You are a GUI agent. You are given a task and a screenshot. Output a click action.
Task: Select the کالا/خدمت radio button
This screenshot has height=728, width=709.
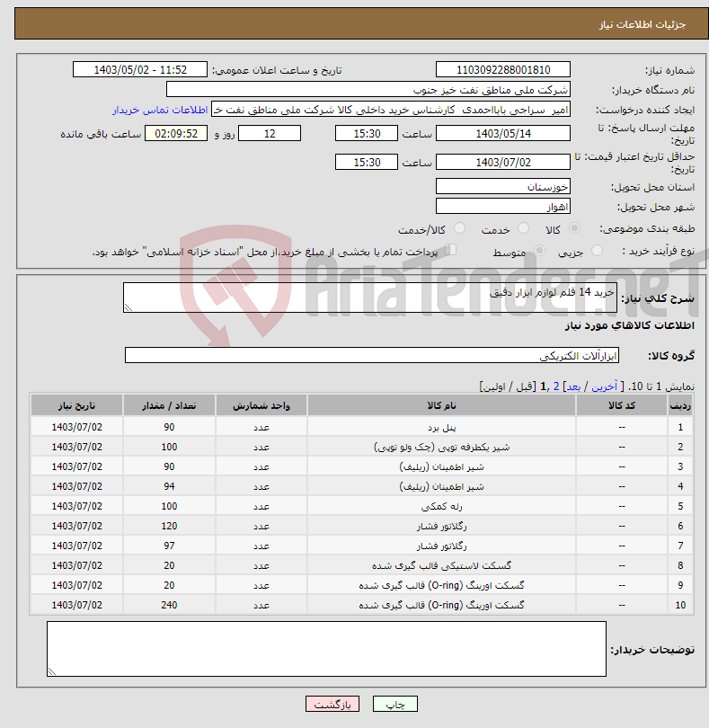coord(459,228)
